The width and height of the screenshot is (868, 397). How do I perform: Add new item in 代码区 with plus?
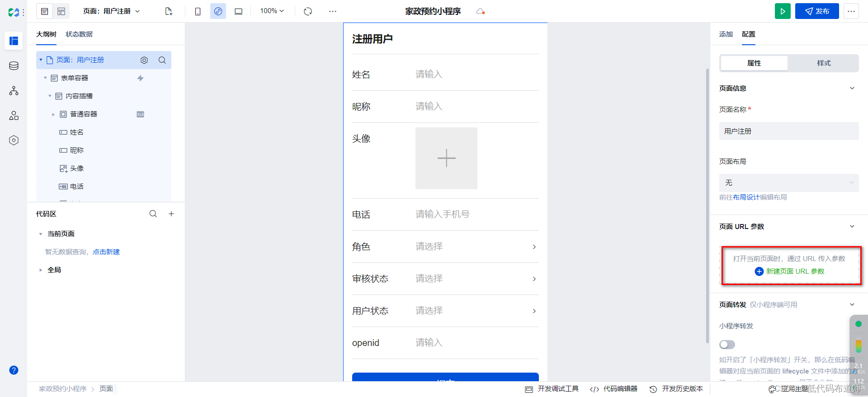coord(171,214)
